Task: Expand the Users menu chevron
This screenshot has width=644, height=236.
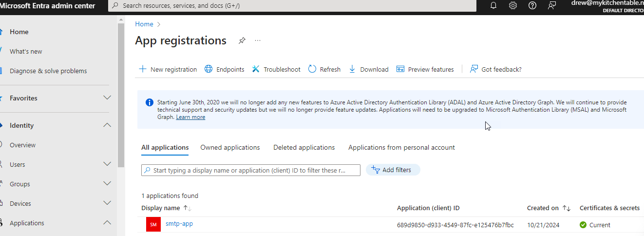Action: [x=108, y=164]
